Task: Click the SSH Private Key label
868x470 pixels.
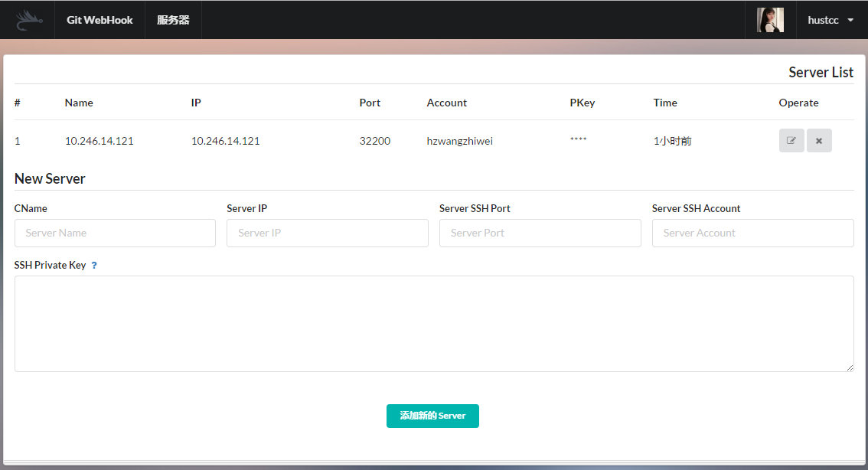Action: pos(50,265)
